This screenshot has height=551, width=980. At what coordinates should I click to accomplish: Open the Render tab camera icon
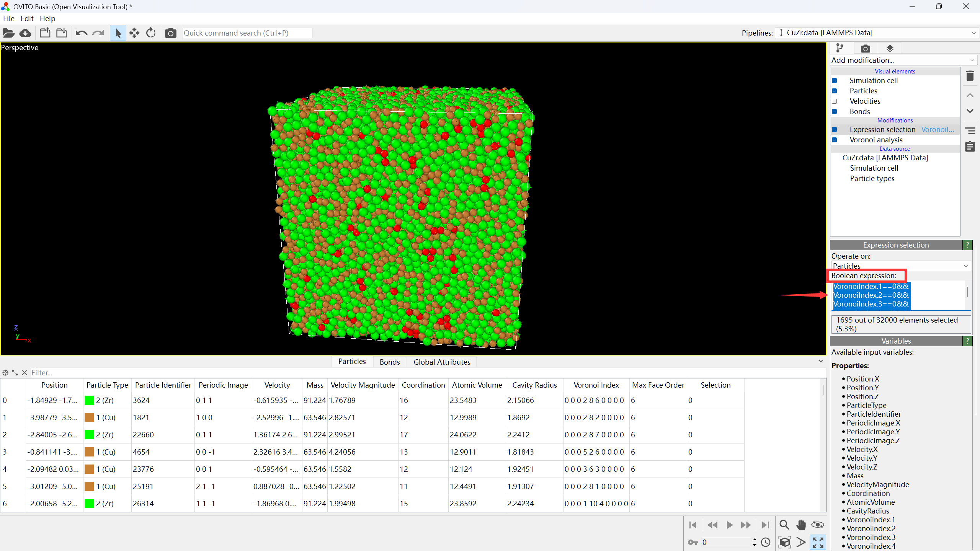click(865, 49)
